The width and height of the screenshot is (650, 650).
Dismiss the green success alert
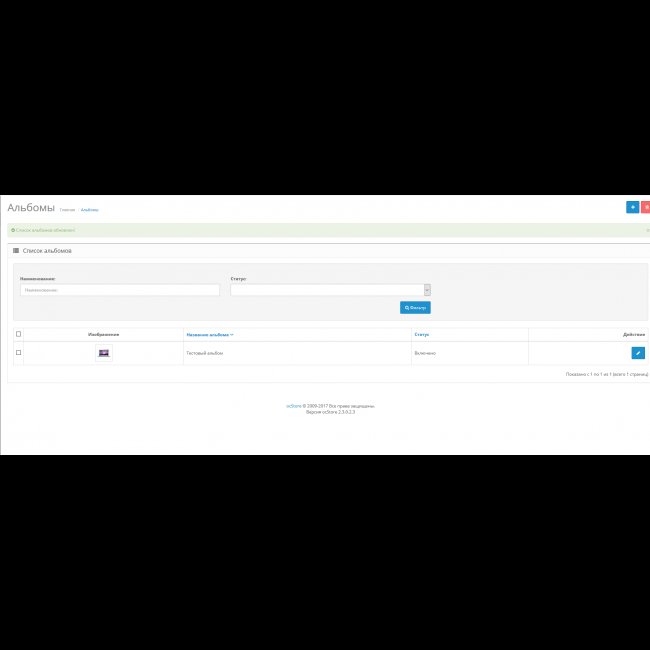[x=647, y=230]
